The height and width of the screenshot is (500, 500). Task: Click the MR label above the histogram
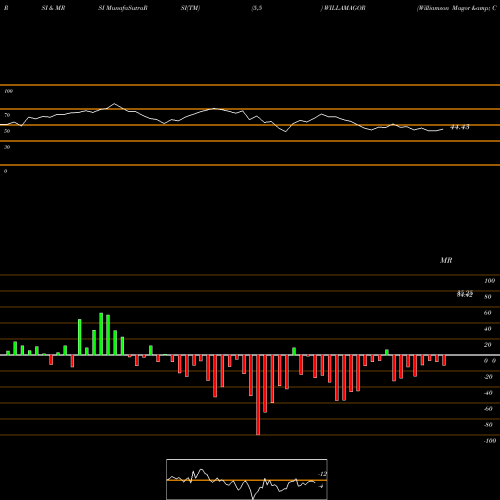pos(446,260)
